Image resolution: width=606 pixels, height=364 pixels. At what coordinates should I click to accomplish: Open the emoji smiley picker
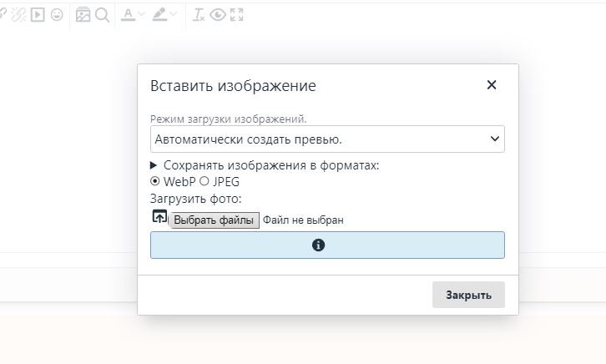click(57, 14)
